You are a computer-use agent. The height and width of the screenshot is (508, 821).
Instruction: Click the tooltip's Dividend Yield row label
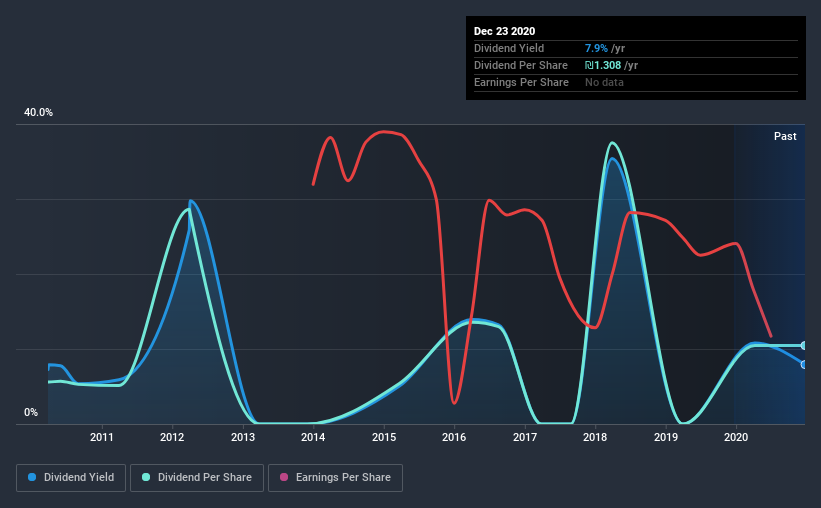[x=509, y=48]
